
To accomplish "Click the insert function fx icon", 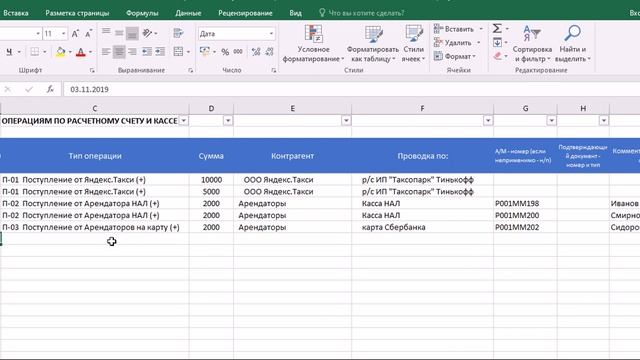I will pyautogui.click(x=50, y=89).
